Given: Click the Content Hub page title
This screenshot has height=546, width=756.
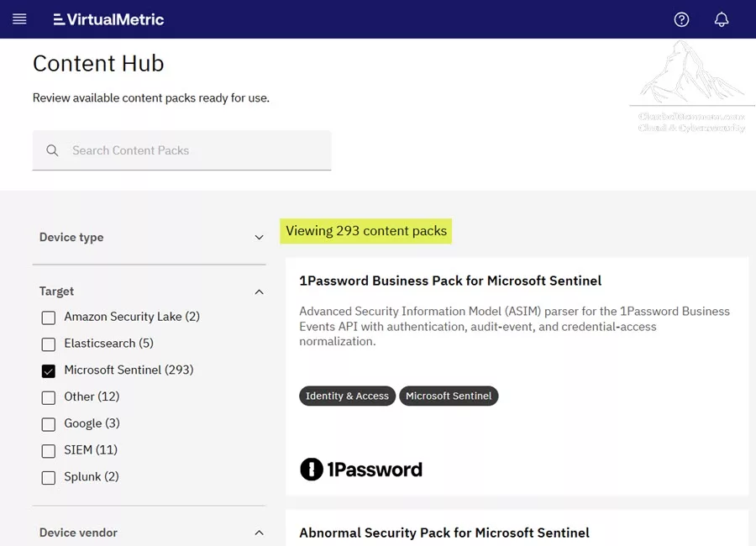Looking at the screenshot, I should point(98,63).
